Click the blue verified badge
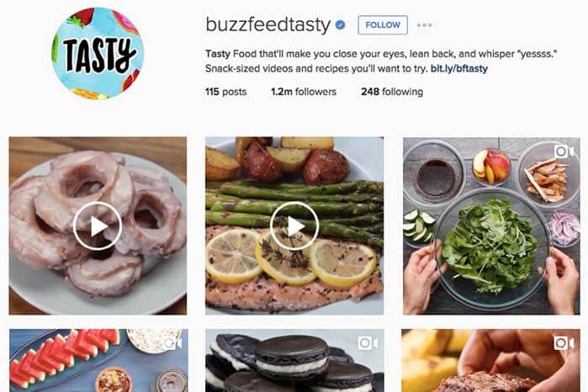 coord(340,25)
